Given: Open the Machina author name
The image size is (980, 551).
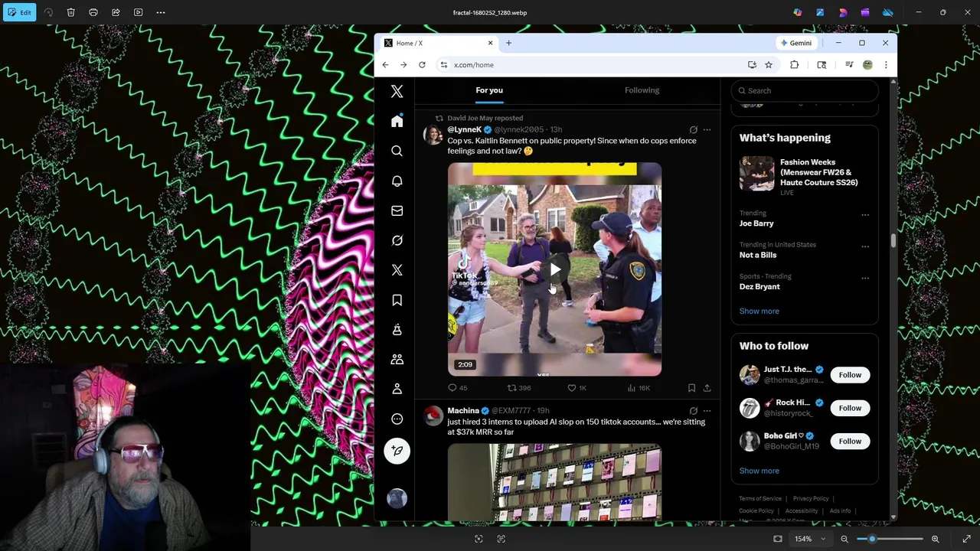Looking at the screenshot, I should pyautogui.click(x=463, y=411).
